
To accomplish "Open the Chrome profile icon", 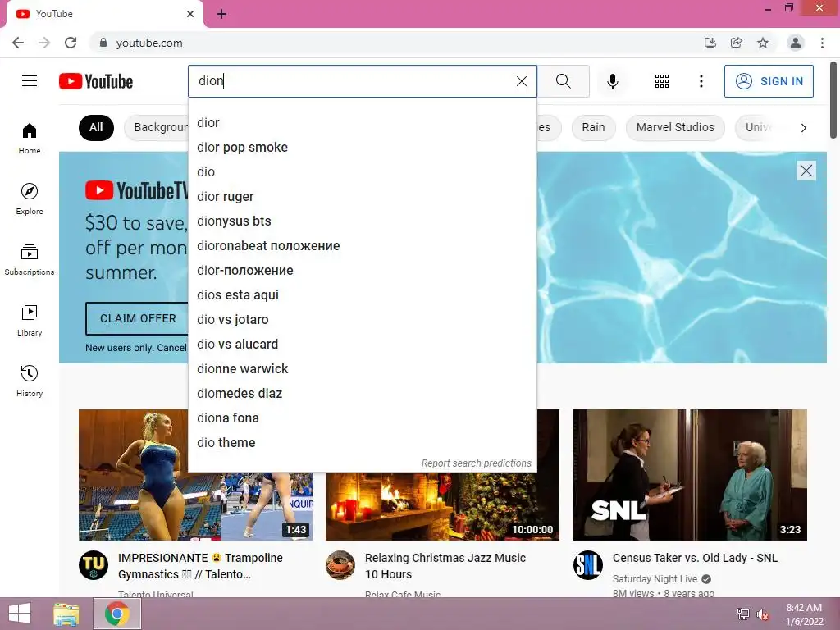I will (795, 43).
